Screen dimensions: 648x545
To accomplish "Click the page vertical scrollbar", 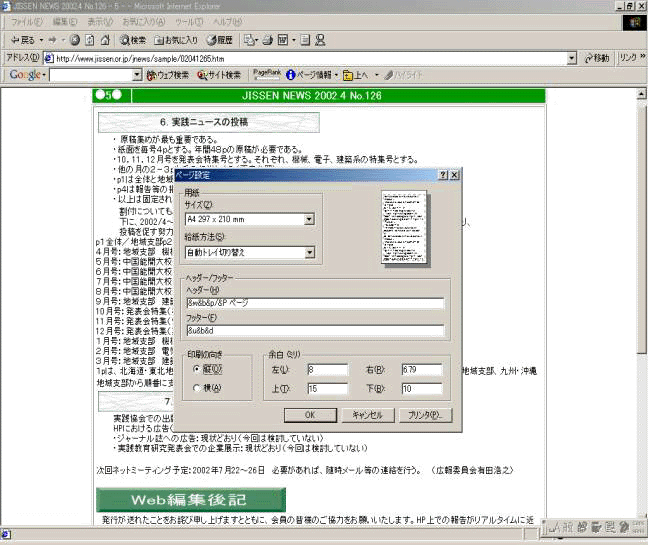I will (x=641, y=300).
